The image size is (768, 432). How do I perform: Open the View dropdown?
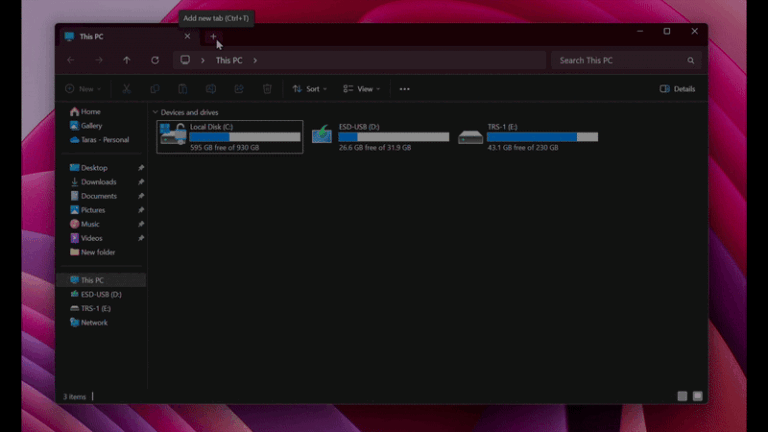click(361, 89)
